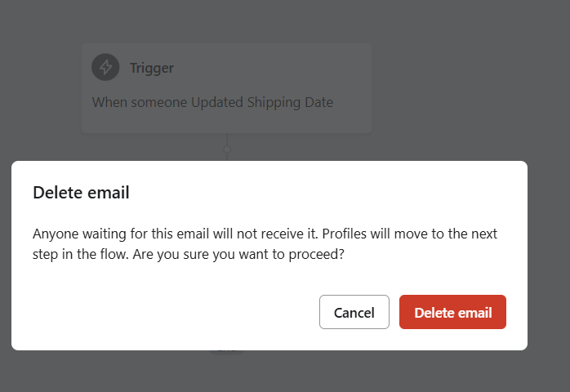Click the 'Delete email' dialog title

point(81,193)
